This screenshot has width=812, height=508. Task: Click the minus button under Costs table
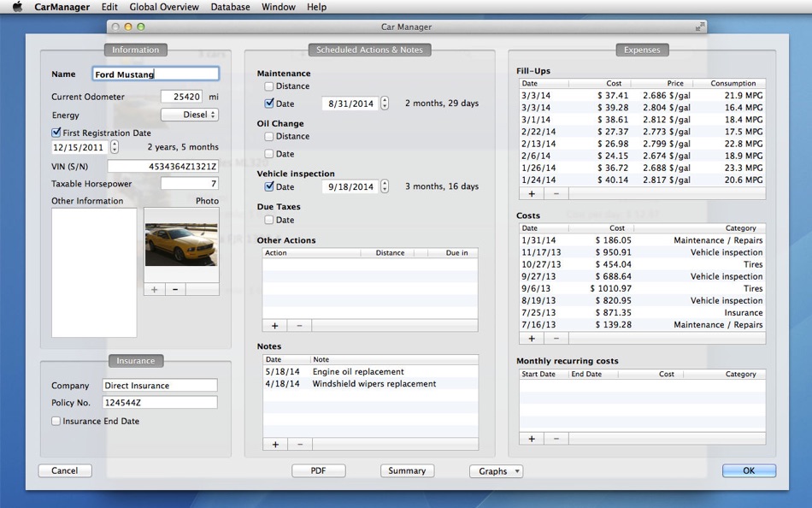point(556,339)
